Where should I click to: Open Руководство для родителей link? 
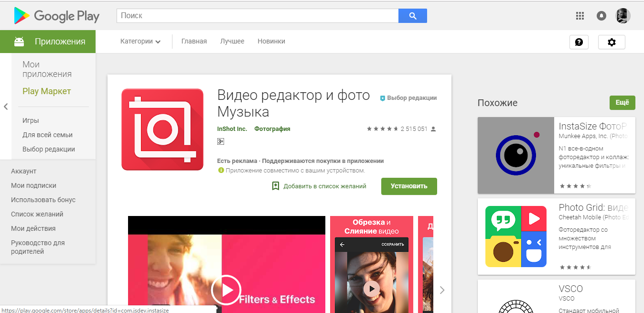click(x=38, y=247)
